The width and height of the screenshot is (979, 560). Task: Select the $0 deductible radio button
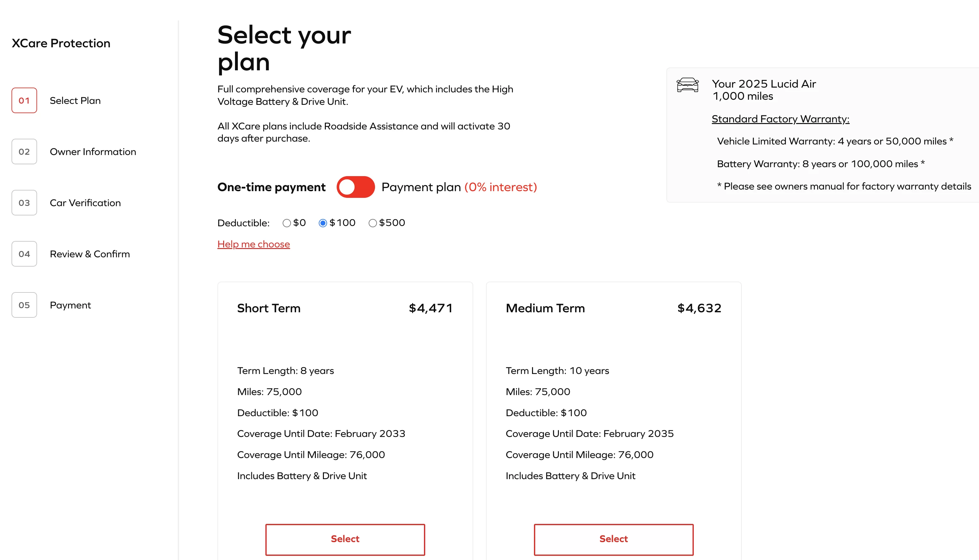286,223
